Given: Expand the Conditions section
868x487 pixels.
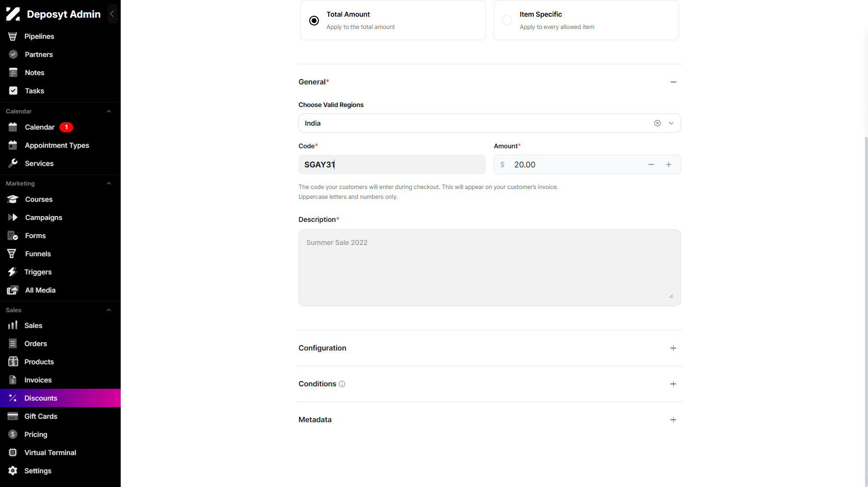Looking at the screenshot, I should [673, 384].
